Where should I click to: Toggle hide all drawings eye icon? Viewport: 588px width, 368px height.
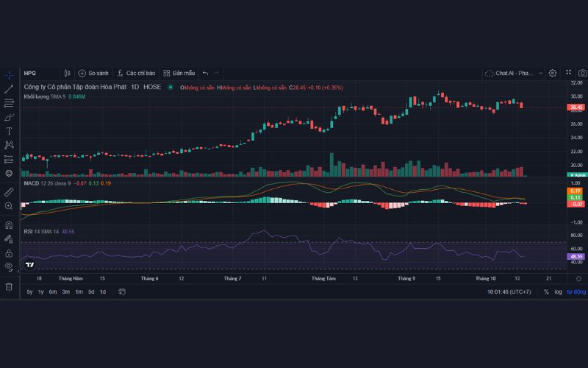(9, 266)
